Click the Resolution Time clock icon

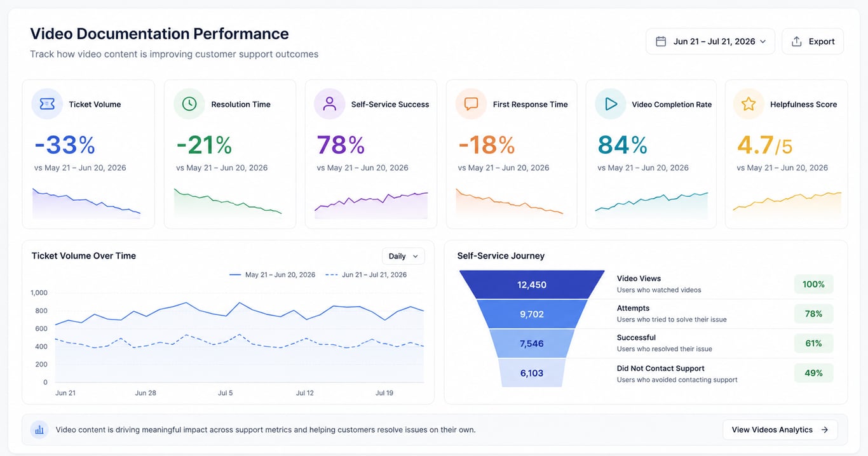click(189, 104)
